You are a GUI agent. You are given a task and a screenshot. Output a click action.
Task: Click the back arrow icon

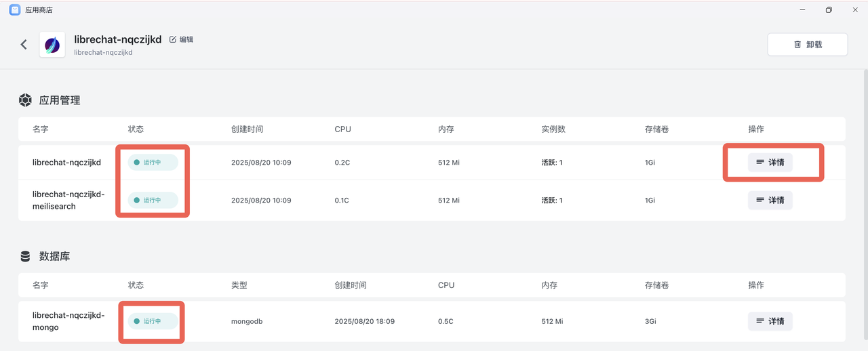tap(24, 45)
